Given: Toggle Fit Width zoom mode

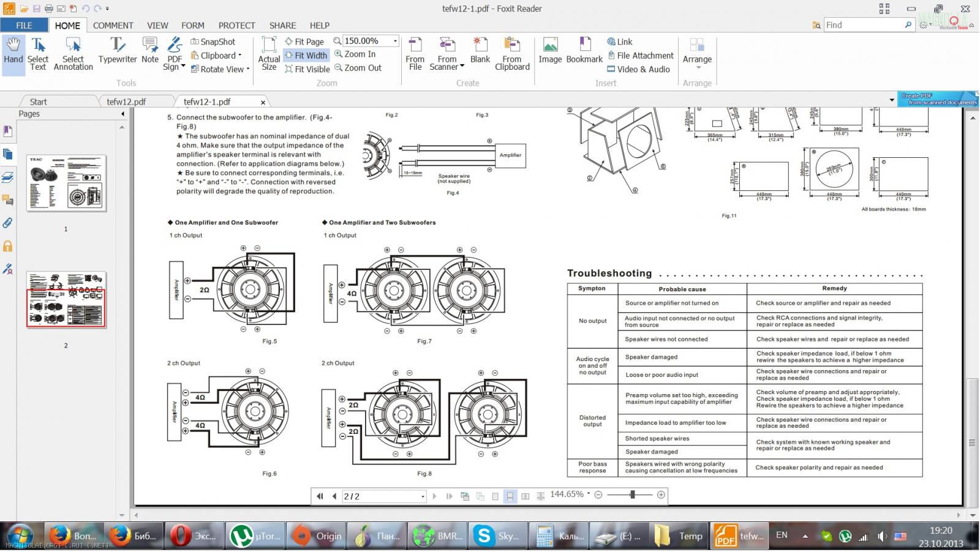Looking at the screenshot, I should [x=306, y=55].
